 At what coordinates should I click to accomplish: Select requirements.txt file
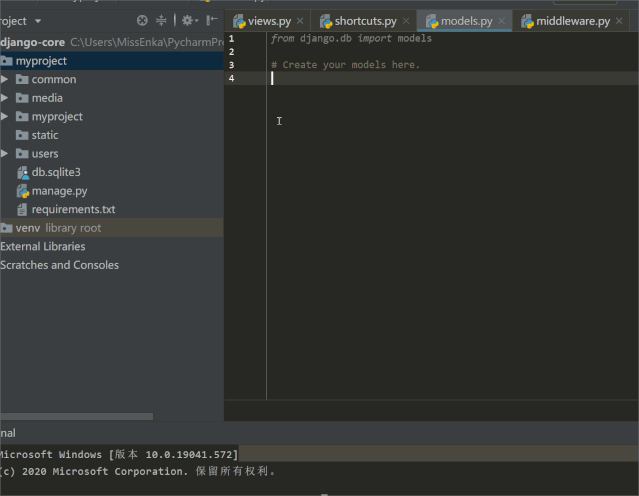pos(72,210)
